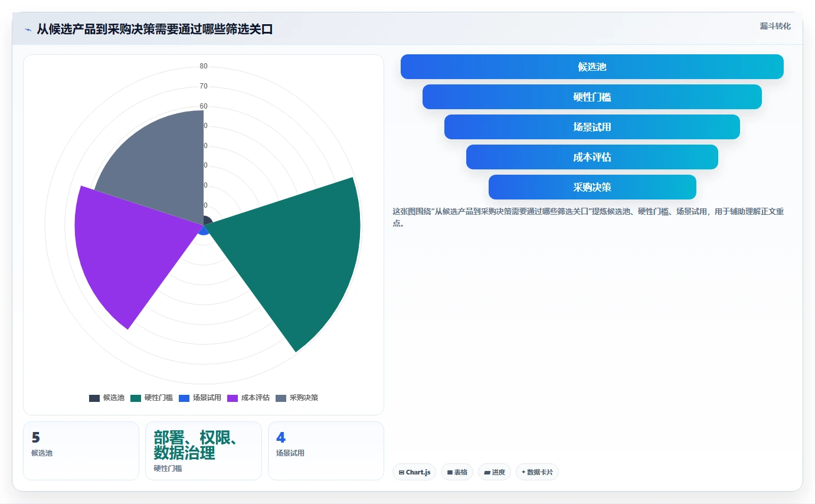Select the 硬性门槛 funnel stage bar

[x=592, y=97]
